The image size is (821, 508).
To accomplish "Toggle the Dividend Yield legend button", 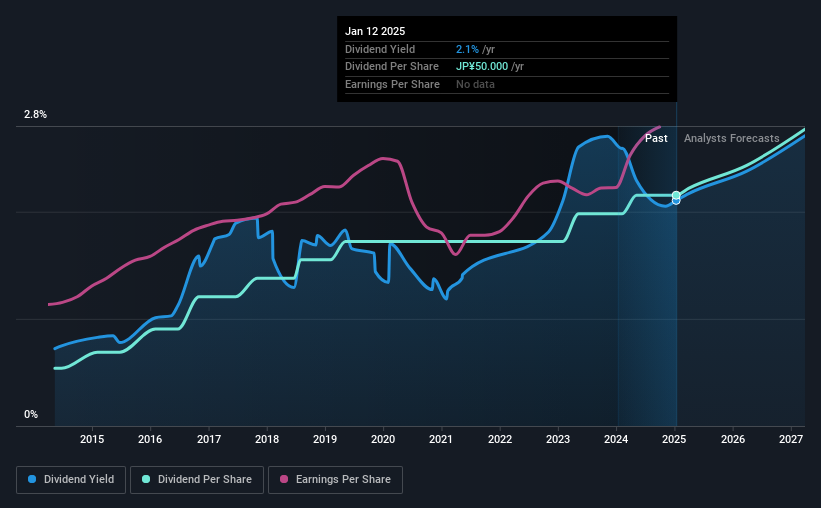I will tap(71, 480).
